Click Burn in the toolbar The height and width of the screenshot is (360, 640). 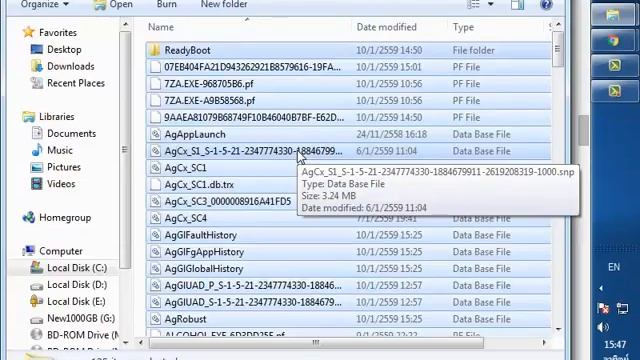click(x=167, y=4)
